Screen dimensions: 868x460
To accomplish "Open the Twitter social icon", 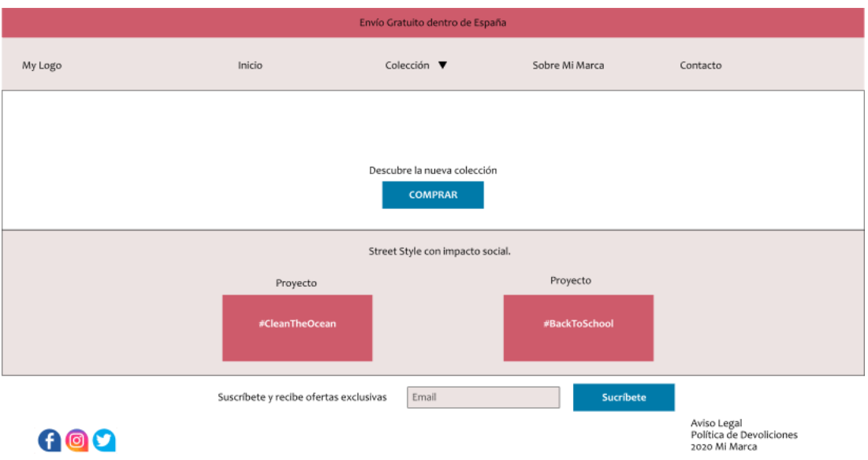I will click(x=104, y=440).
